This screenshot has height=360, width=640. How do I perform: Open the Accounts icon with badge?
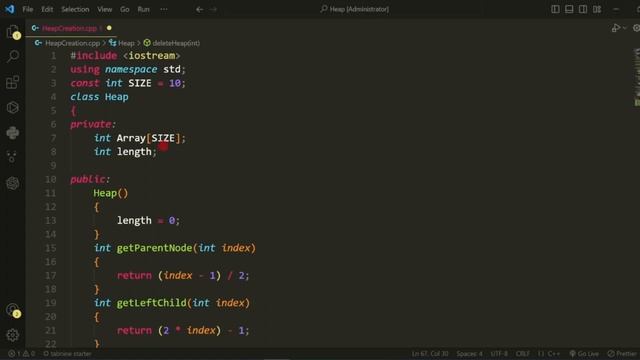(x=13, y=311)
